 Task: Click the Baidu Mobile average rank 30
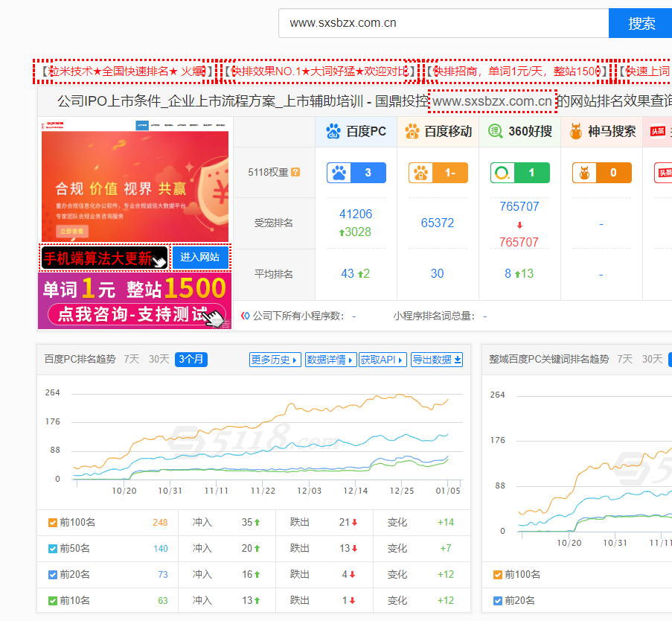[x=437, y=273]
